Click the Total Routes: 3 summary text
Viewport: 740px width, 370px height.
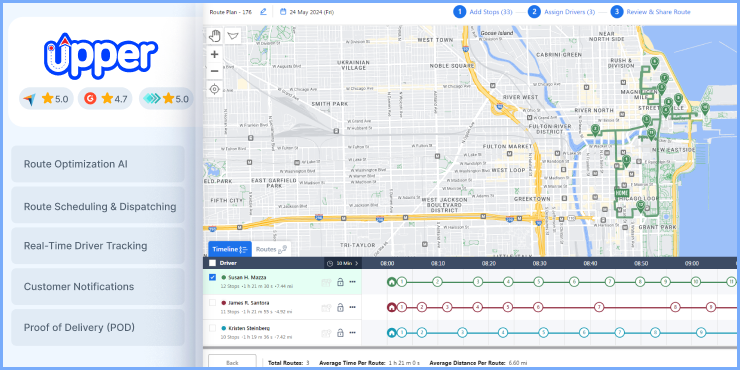[x=288, y=363]
